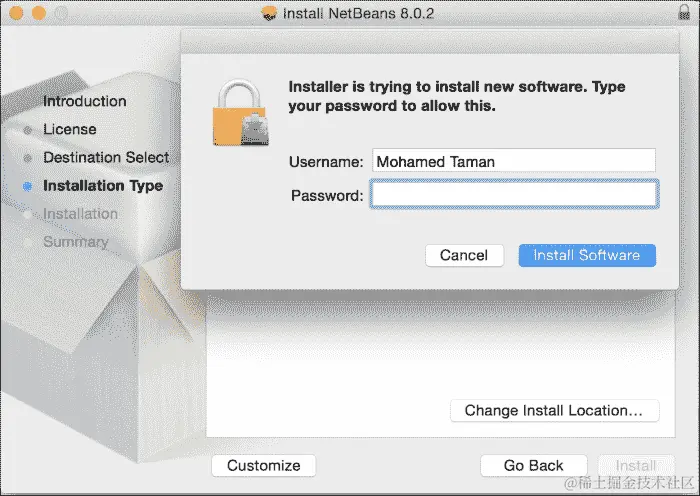Viewport: 700px width, 496px height.
Task: Click the installer prompt message text
Action: tap(457, 96)
